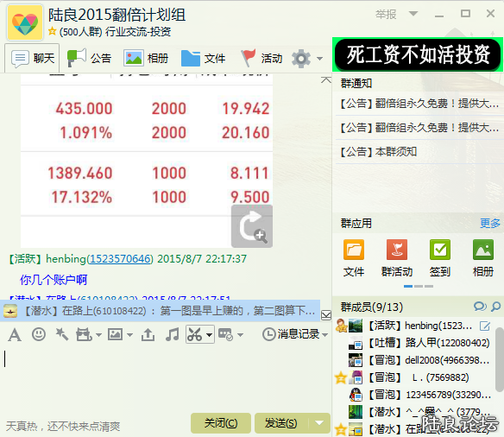Click 举报 report link
This screenshot has height=437, width=504.
coord(386,14)
